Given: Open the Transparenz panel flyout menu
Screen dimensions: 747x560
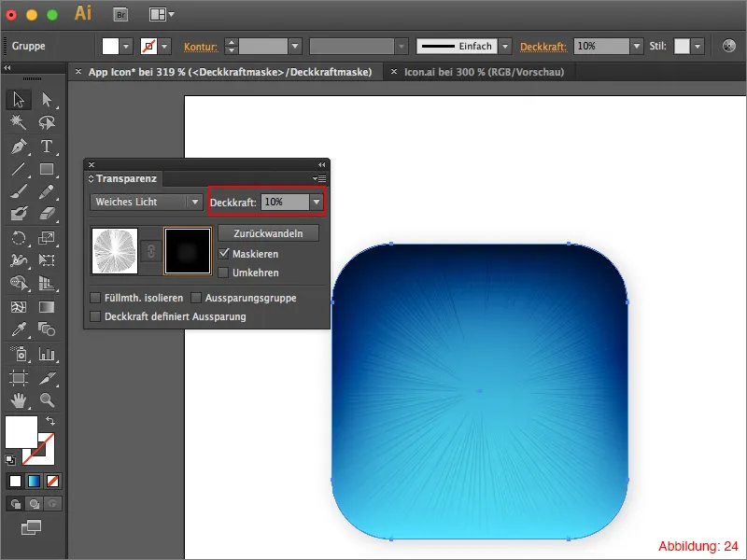Looking at the screenshot, I should [319, 178].
